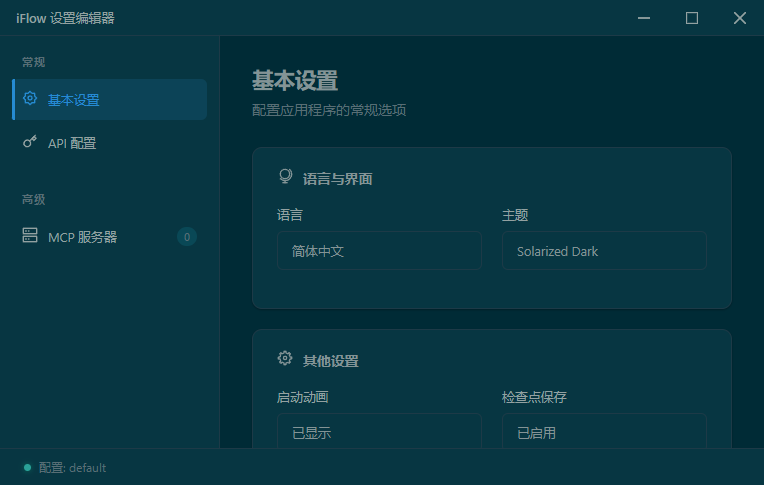The width and height of the screenshot is (764, 485).
Task: Expand the 启动动画 dropdown showing 已显示
Action: pos(379,432)
